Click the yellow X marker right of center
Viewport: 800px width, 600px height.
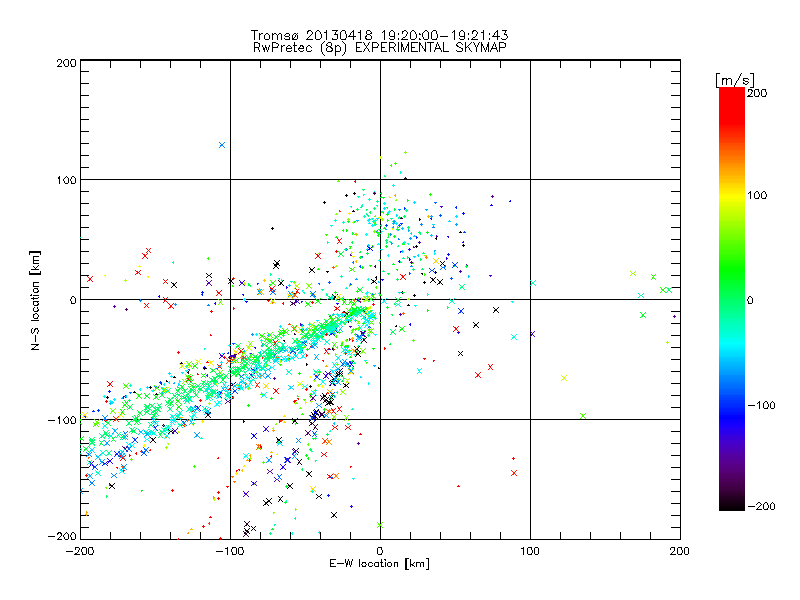click(x=564, y=378)
